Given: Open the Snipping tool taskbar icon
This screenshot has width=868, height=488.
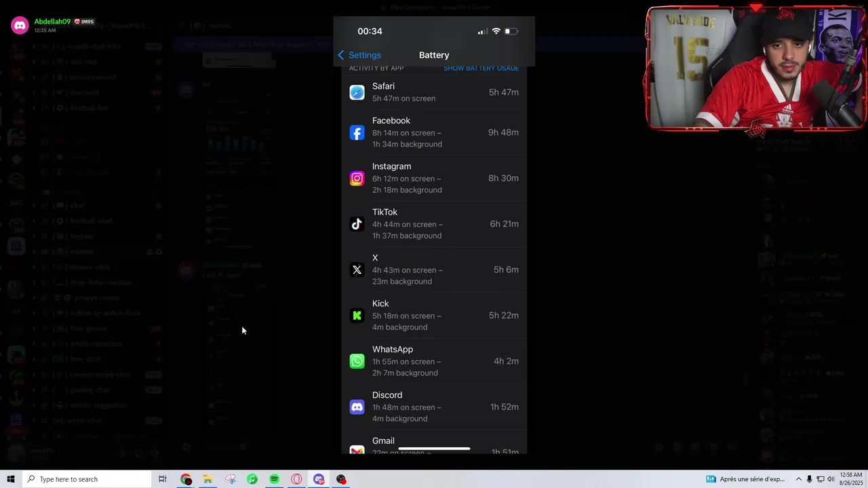Looking at the screenshot, I should (231, 479).
